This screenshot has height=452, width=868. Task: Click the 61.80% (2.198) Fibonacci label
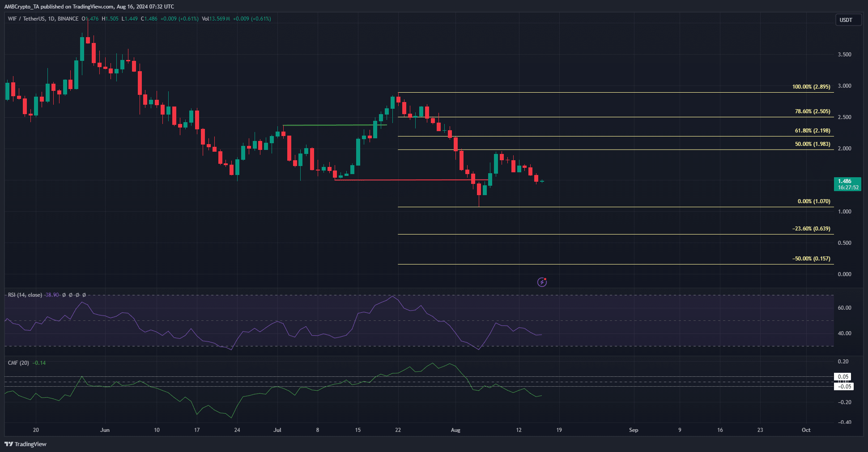[x=813, y=131]
